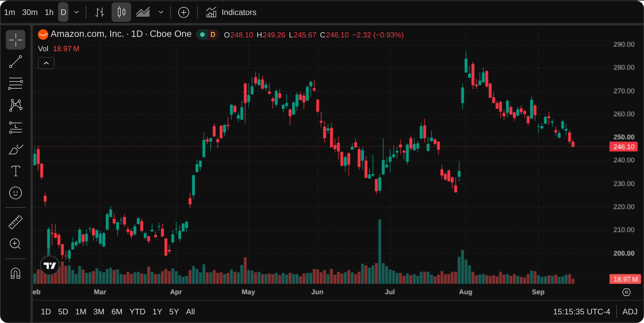The height and width of the screenshot is (323, 644).
Task: Click the Amazon logo icon
Action: tap(43, 35)
